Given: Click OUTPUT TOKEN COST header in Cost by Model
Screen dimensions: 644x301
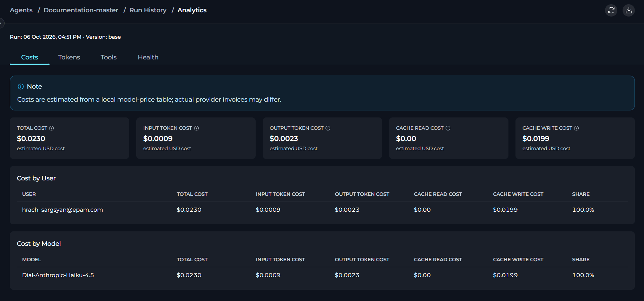Looking at the screenshot, I should 362,260.
